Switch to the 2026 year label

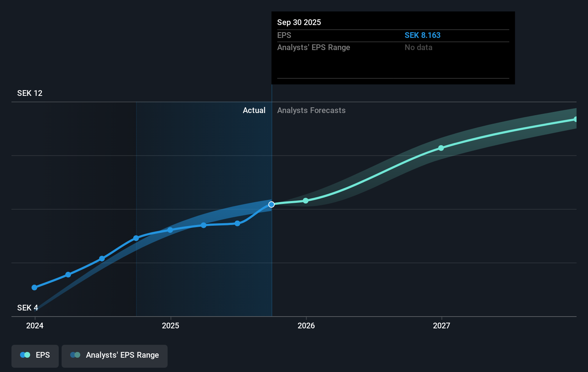(x=305, y=326)
